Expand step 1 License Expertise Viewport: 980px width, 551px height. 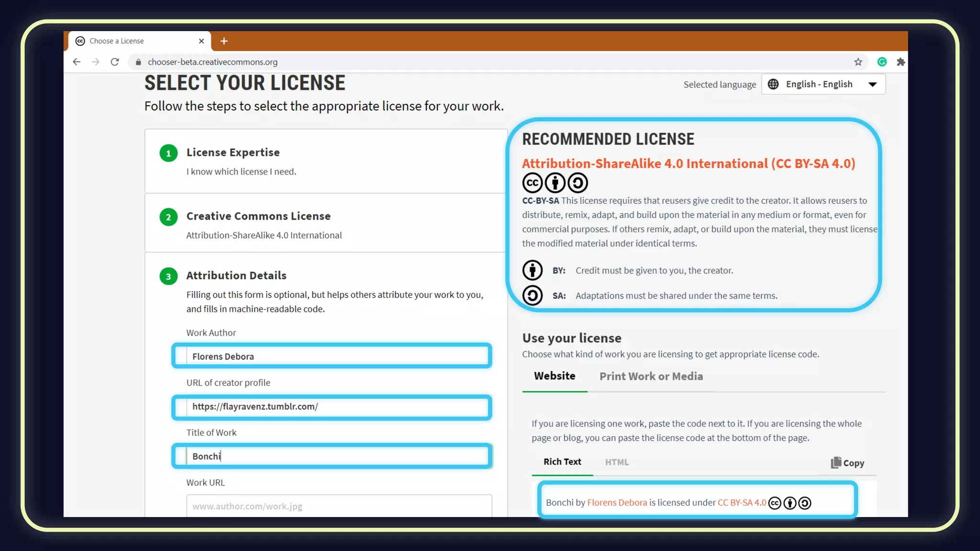(x=233, y=153)
